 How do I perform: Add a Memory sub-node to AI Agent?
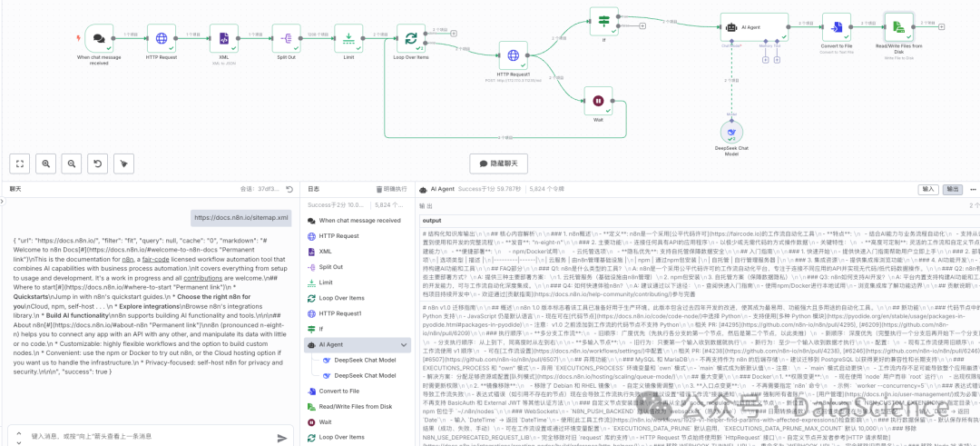pos(765,60)
